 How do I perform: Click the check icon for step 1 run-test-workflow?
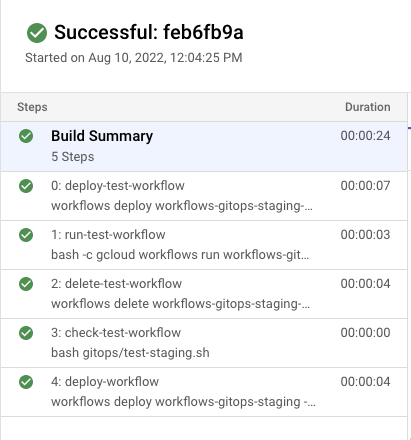click(x=26, y=235)
